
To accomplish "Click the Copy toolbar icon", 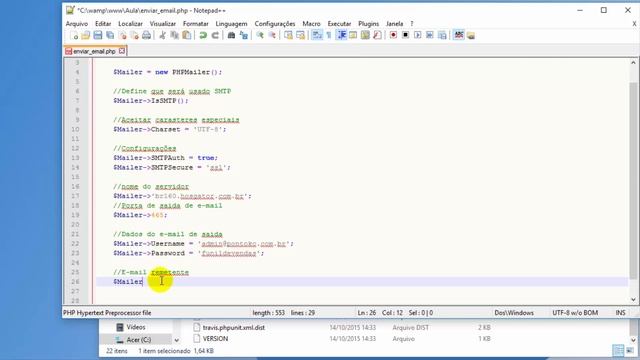I will [174, 36].
